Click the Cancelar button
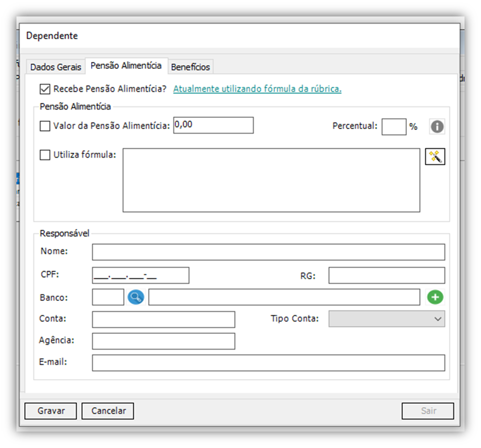Viewport: 481px width, 448px height. 108,411
